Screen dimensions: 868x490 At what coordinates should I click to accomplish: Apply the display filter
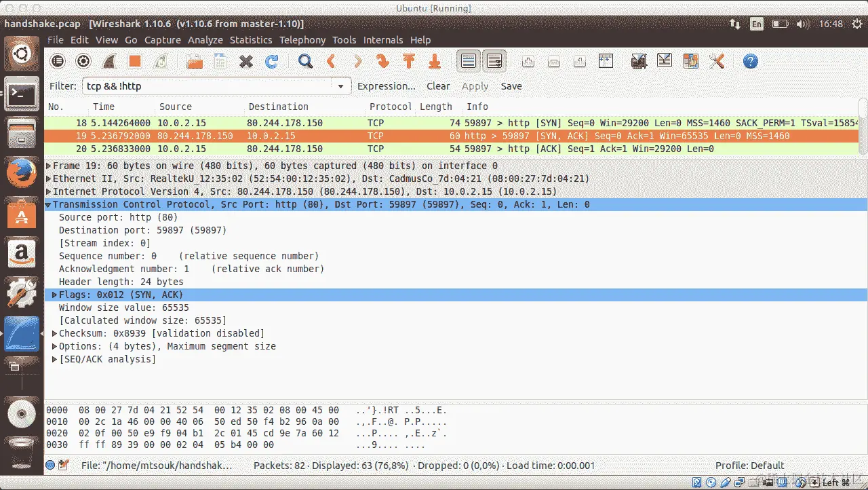point(475,86)
